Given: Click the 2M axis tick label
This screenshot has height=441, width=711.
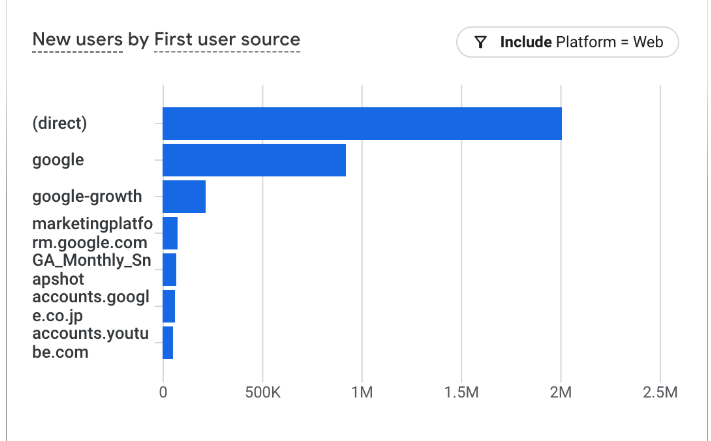Looking at the screenshot, I should pyautogui.click(x=560, y=393).
